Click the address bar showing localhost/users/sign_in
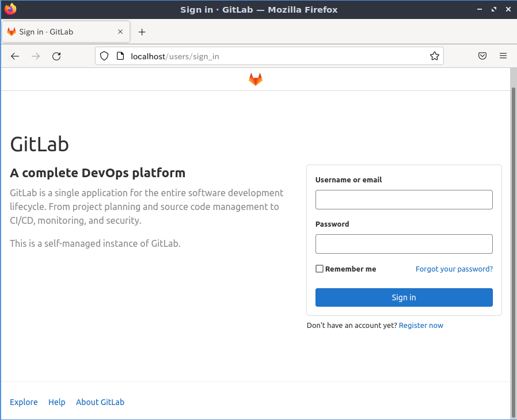The width and height of the screenshot is (517, 420). pyautogui.click(x=269, y=56)
